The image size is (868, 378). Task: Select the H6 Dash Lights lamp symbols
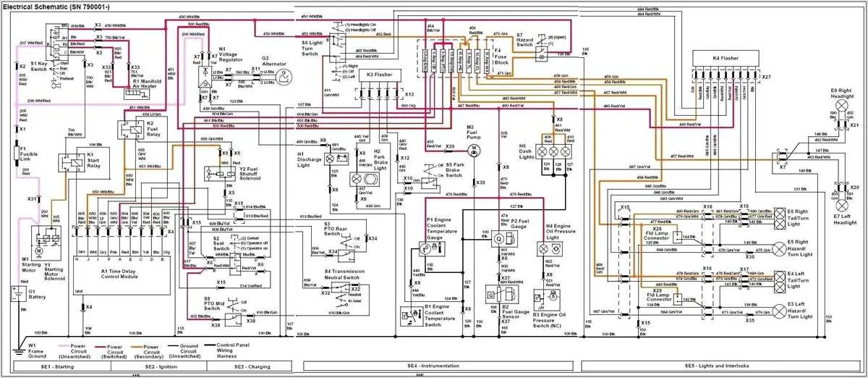click(x=553, y=152)
